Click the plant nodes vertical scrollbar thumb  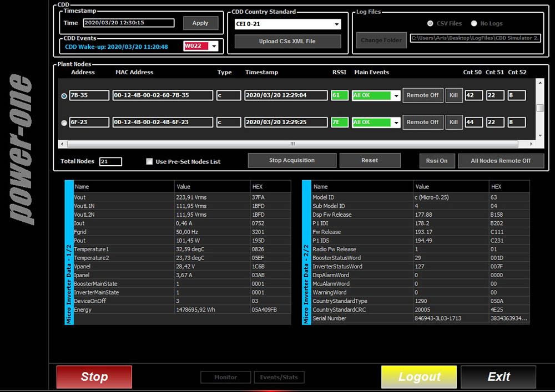coord(540,108)
